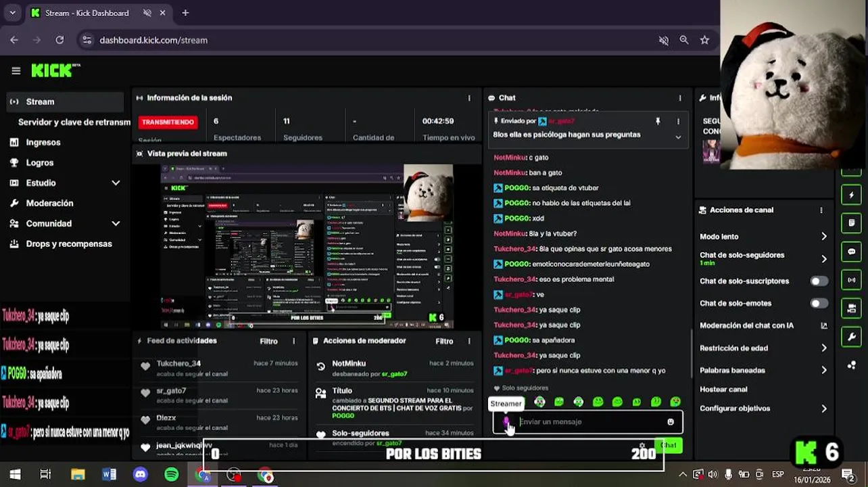Screen dimensions: 868x487
Task: Click Hostear canal action
Action: click(723, 390)
